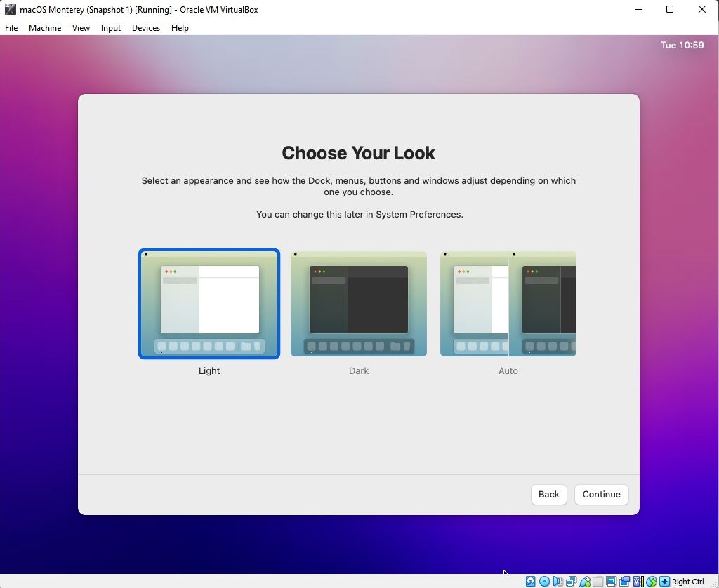This screenshot has height=588, width=719.
Task: Open the Input menu
Action: 111,28
